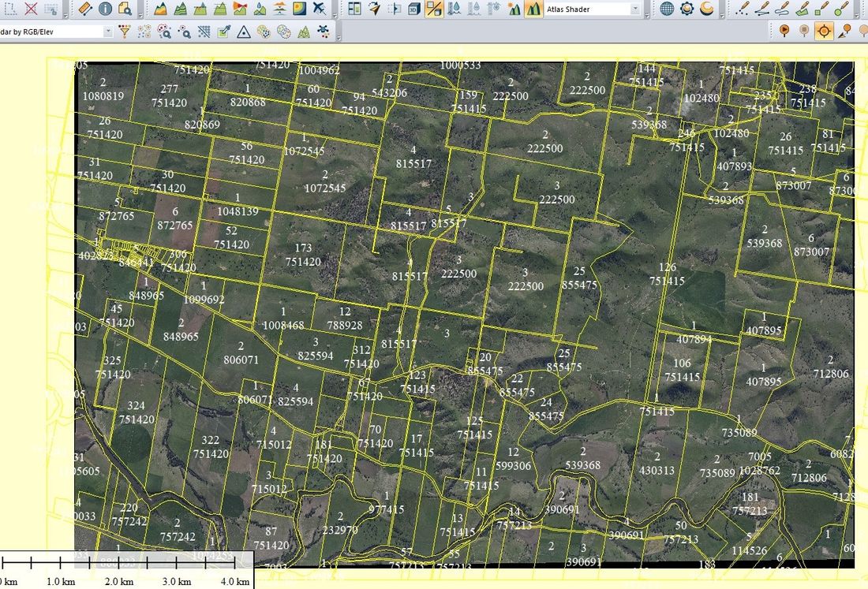Click the airplane flight tool icon
The width and height of the screenshot is (868, 589).
(x=320, y=9)
